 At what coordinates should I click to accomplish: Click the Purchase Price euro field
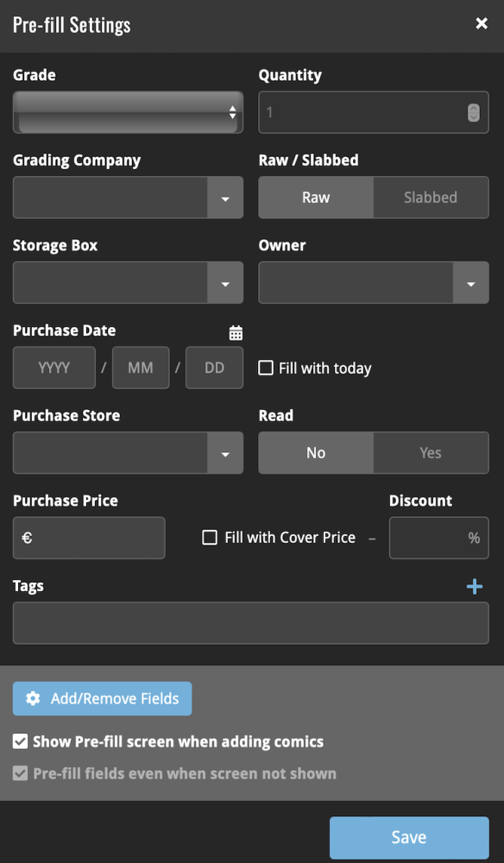tap(89, 537)
